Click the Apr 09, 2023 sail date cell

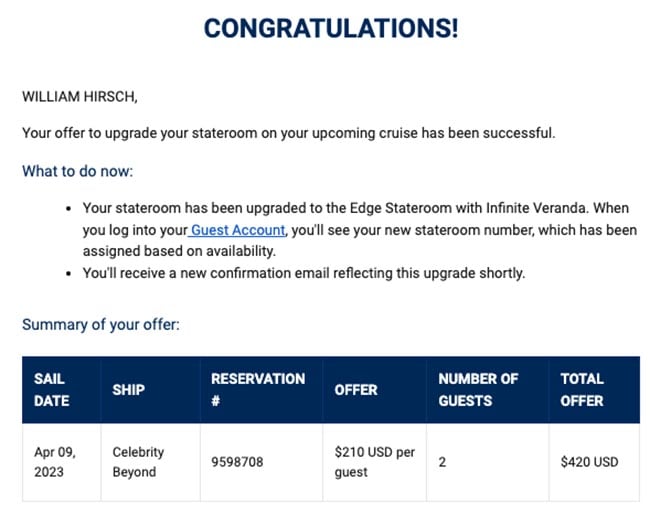tap(62, 462)
